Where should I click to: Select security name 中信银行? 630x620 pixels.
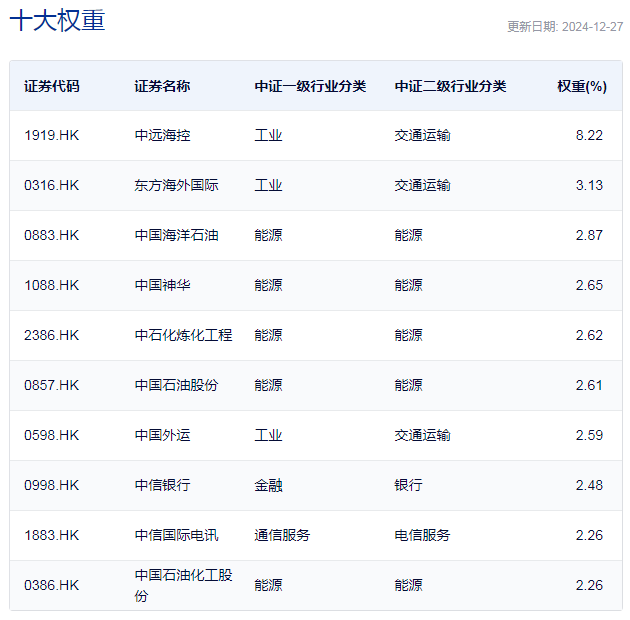click(162, 485)
